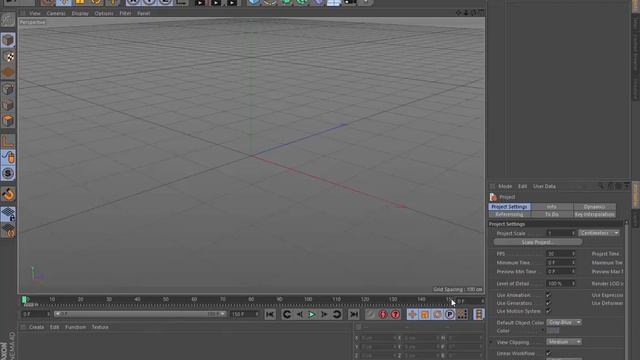Open Attributes Mode menu
Image resolution: width=640 pixels, height=360 pixels.
(x=505, y=186)
